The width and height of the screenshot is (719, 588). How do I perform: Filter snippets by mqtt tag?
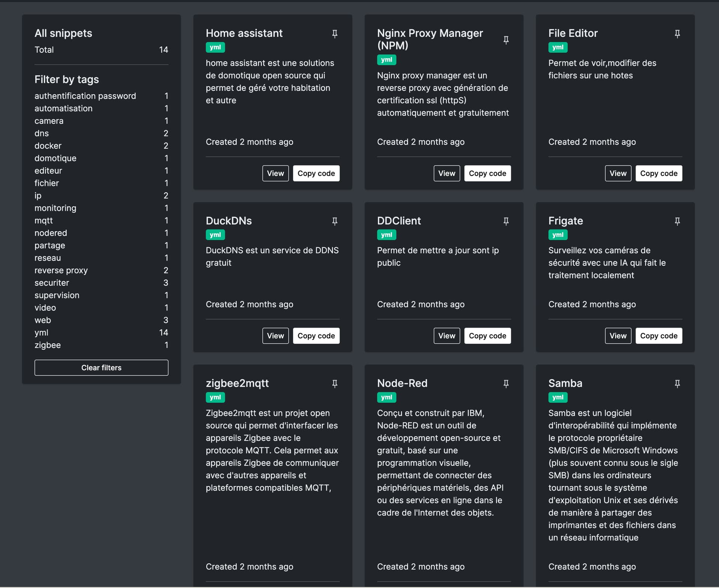[101, 220]
